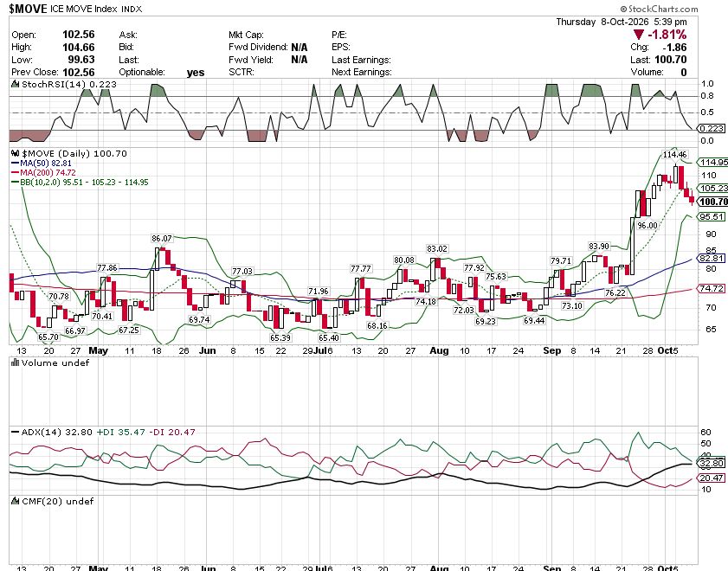Click the Prev Close label
Viewport: 728px width, 571px height.
point(35,73)
